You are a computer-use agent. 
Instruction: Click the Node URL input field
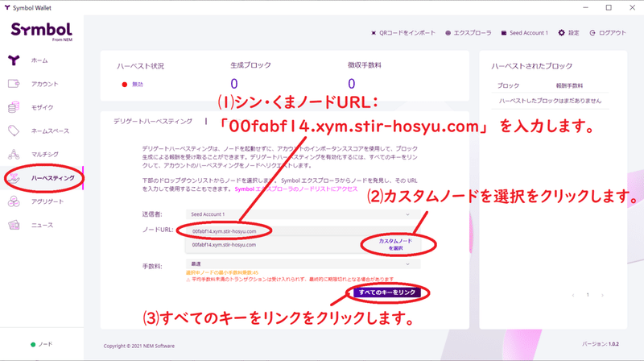coord(303,231)
